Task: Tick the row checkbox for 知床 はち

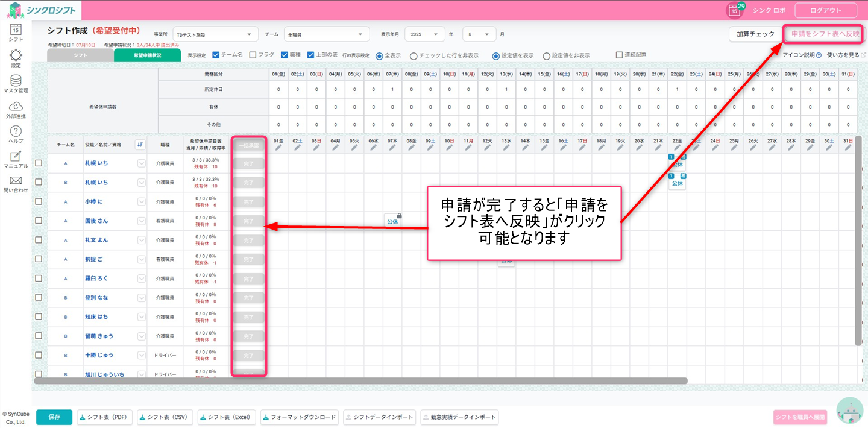Action: tap(39, 316)
